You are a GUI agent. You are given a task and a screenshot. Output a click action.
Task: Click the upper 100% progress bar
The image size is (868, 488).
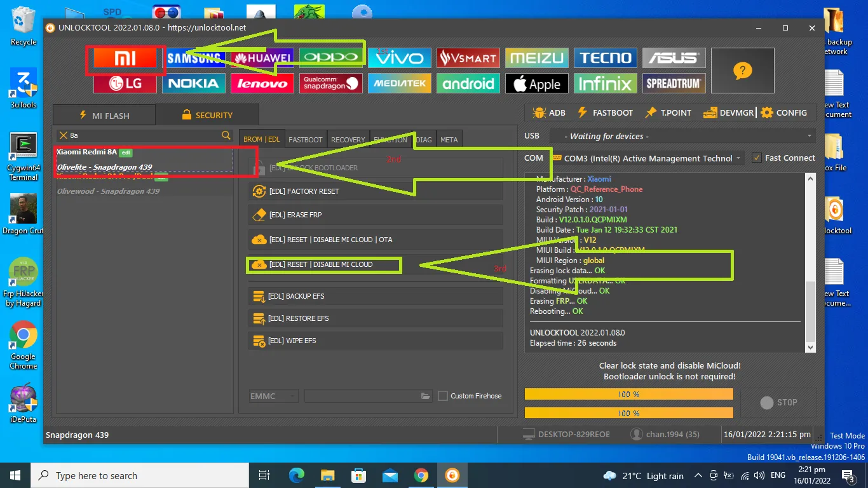(x=628, y=395)
